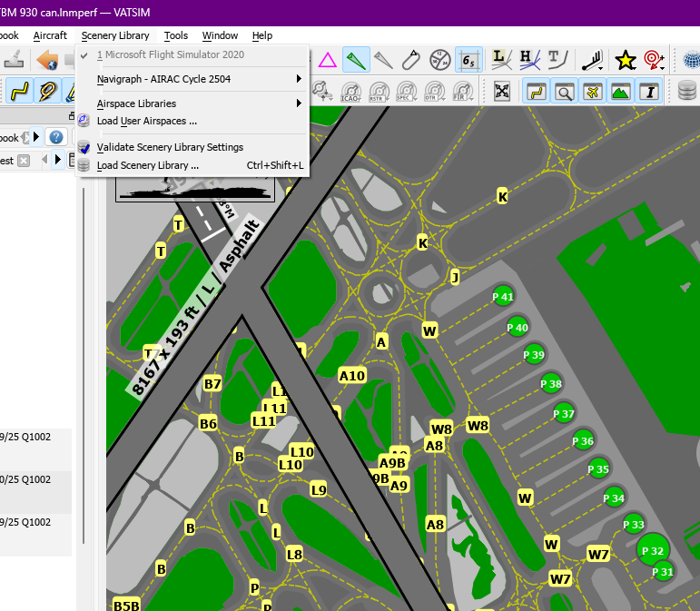Screen dimensions: 700x611
Task: Toggle waypoint display with magenta triangle icon
Action: coord(327,60)
